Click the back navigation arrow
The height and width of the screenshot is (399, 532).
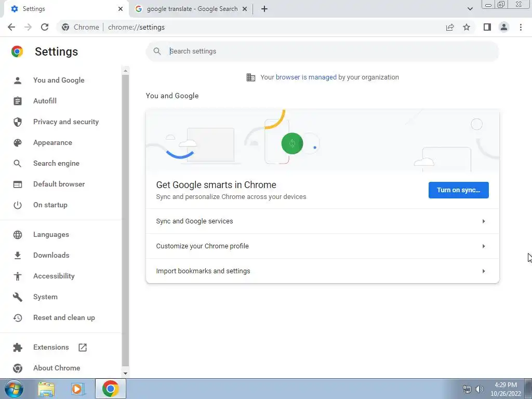[11, 27]
